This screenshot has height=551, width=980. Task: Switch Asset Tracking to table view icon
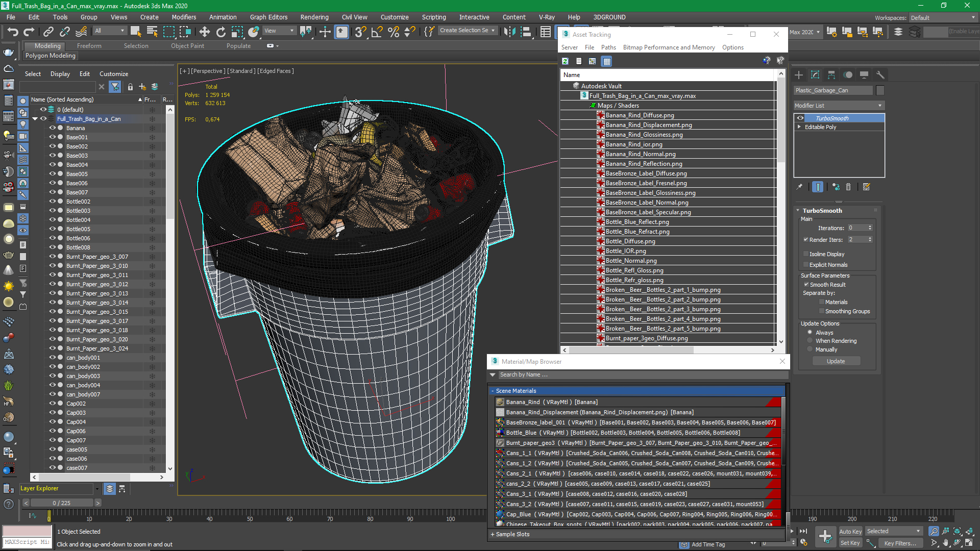606,61
